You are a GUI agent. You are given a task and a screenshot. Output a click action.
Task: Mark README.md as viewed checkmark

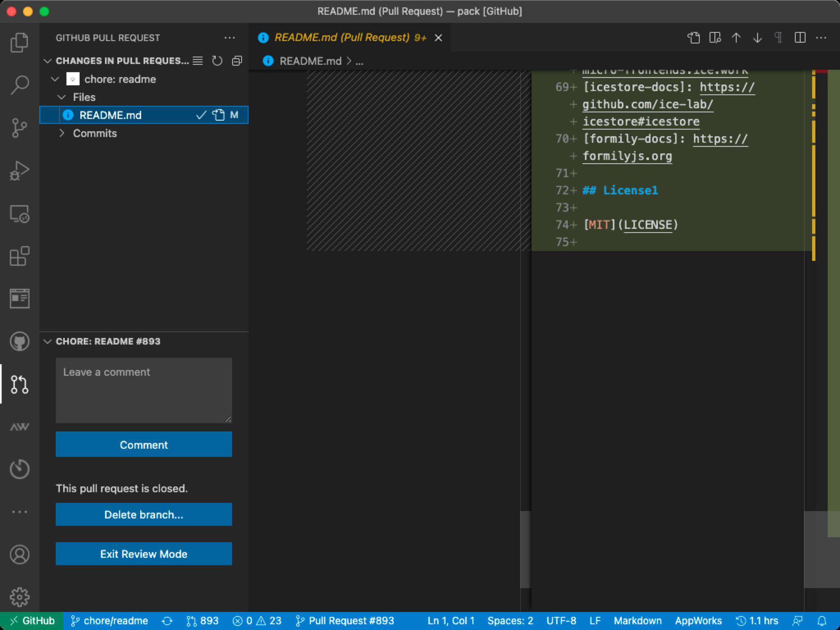201,115
